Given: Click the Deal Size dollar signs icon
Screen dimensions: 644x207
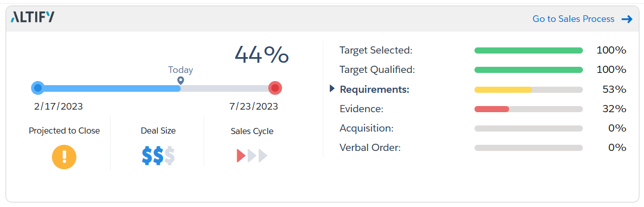Looking at the screenshot, I should click(x=158, y=157).
